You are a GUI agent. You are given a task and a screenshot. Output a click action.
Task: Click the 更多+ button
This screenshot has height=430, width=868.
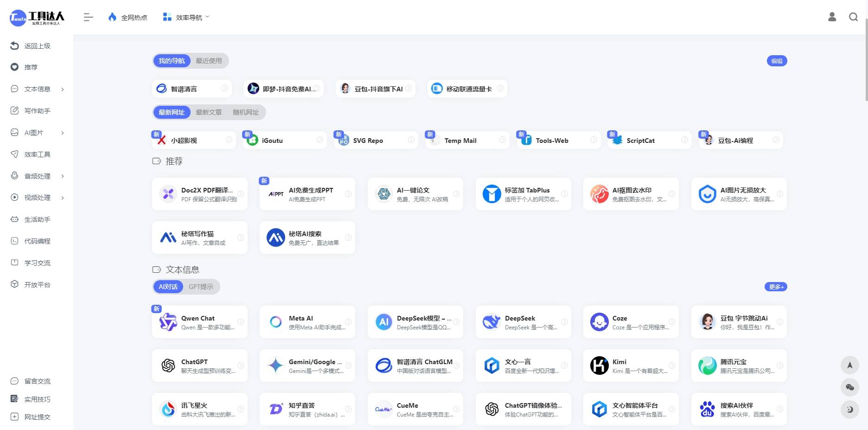click(x=776, y=287)
